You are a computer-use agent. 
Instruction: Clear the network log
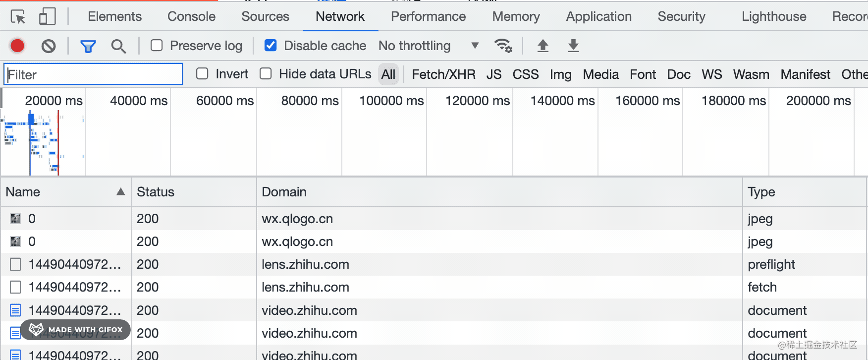pos(49,46)
